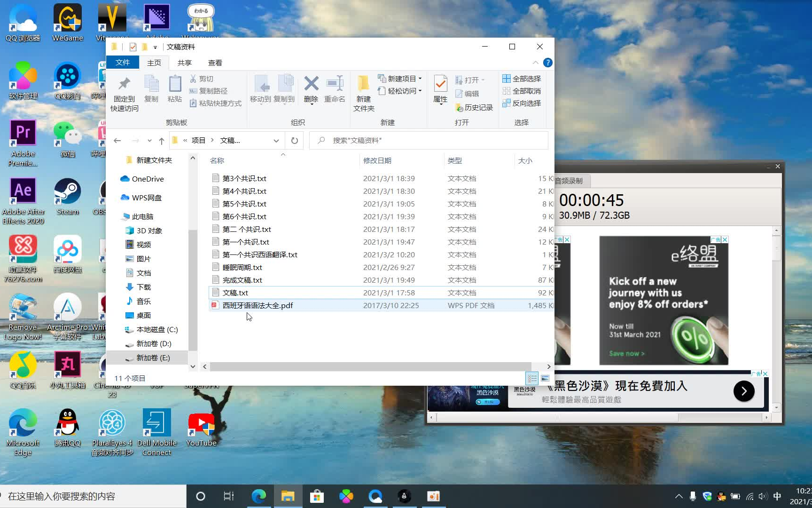Expand the address bar history dropdown

[x=276, y=141]
